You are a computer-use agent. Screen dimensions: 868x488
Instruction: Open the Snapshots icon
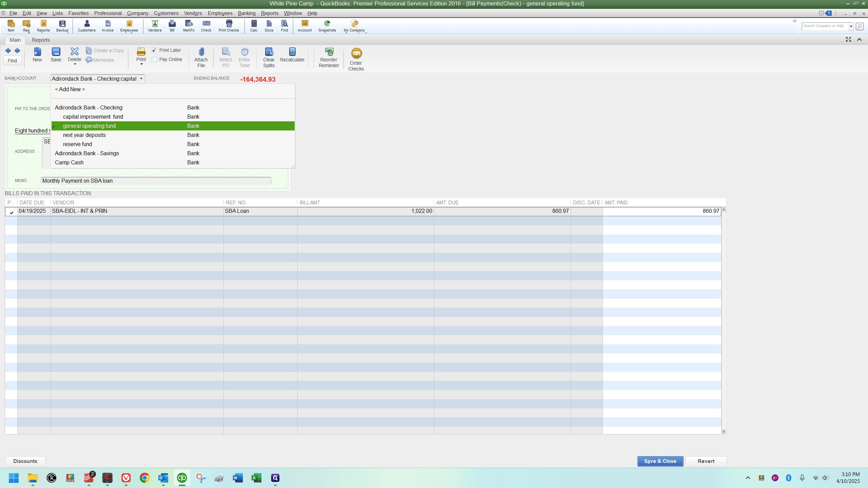pos(327,26)
